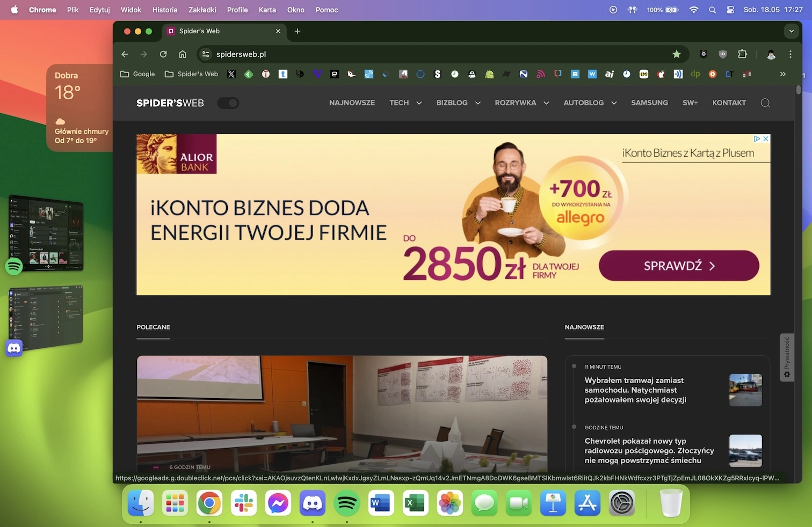Image resolution: width=812 pixels, height=527 pixels.
Task: Click the Spider's Web logo
Action: tap(170, 103)
